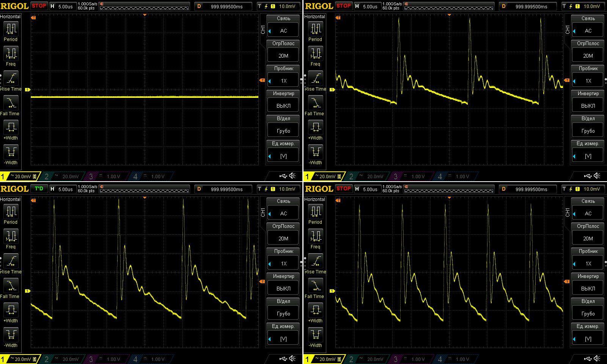
Task: Expand Пробник 1X option in bottom-left scope
Action: tap(283, 264)
